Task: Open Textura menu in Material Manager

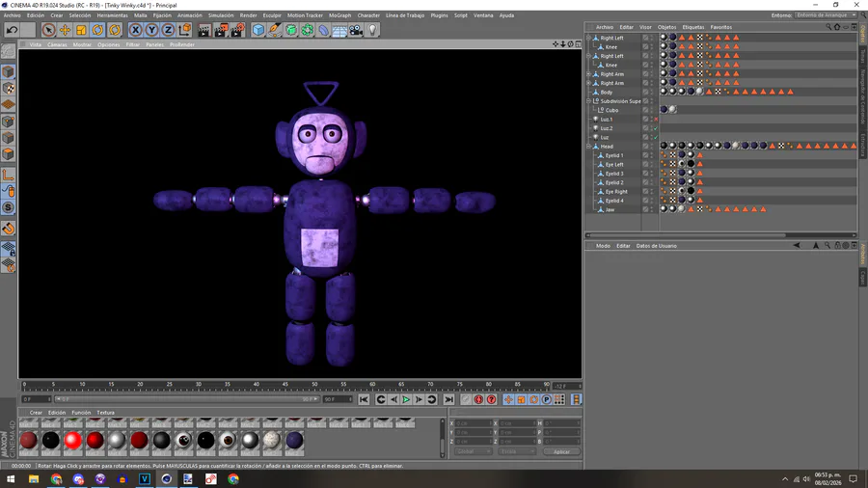Action: tap(105, 412)
